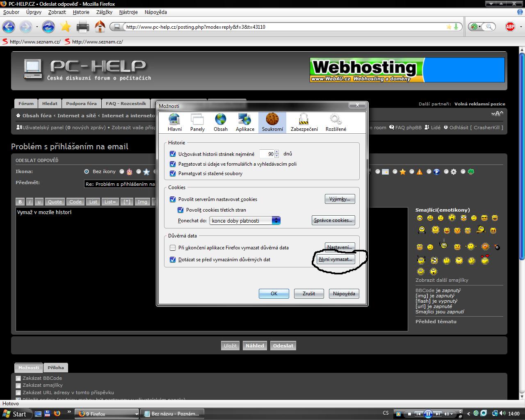Image resolution: width=525 pixels, height=420 pixels.
Task: Open the Rozšířené gear pane
Action: pyautogui.click(x=336, y=122)
